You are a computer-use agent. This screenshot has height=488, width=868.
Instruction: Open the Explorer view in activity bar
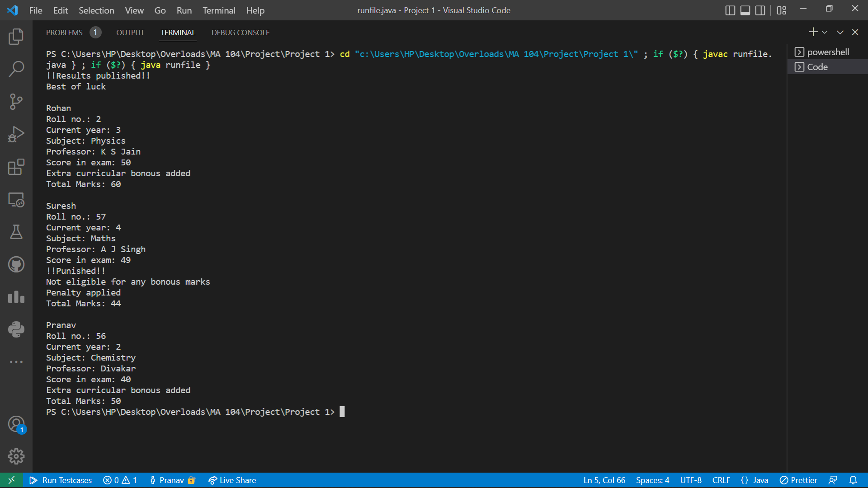coord(16,37)
